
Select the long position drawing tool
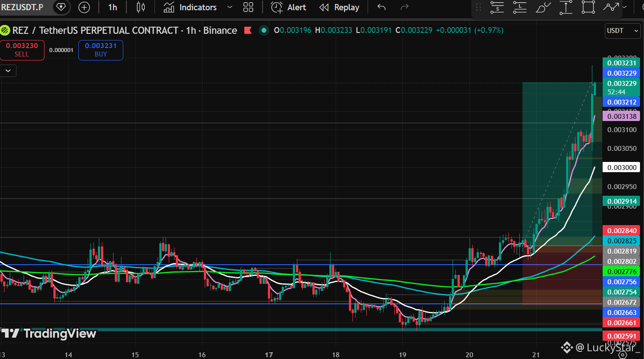click(519, 7)
